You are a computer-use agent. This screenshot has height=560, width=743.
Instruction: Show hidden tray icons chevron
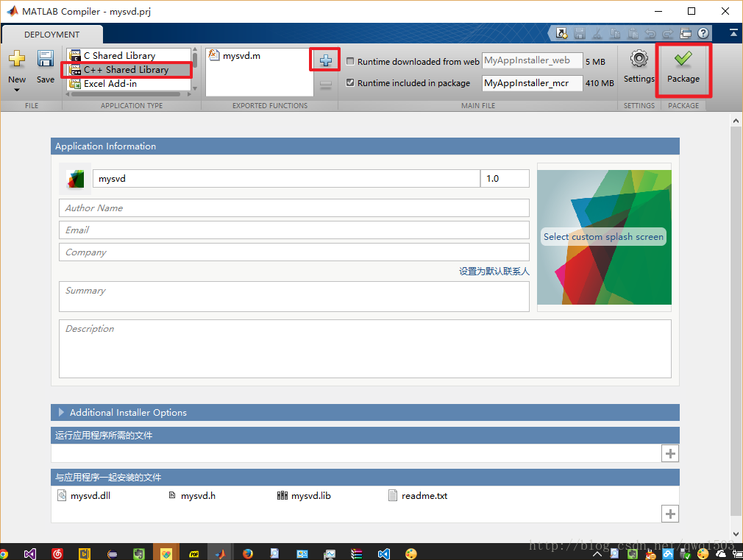tap(597, 553)
